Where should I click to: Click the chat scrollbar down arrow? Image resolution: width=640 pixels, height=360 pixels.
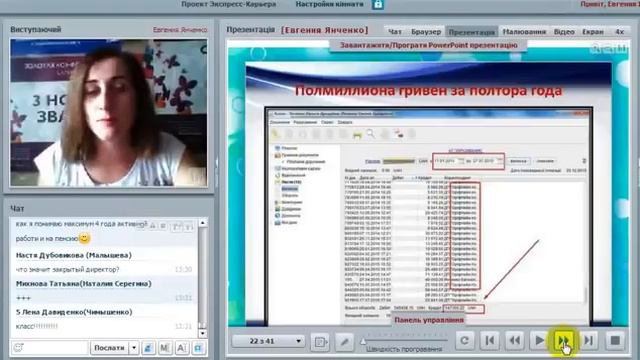click(x=203, y=333)
